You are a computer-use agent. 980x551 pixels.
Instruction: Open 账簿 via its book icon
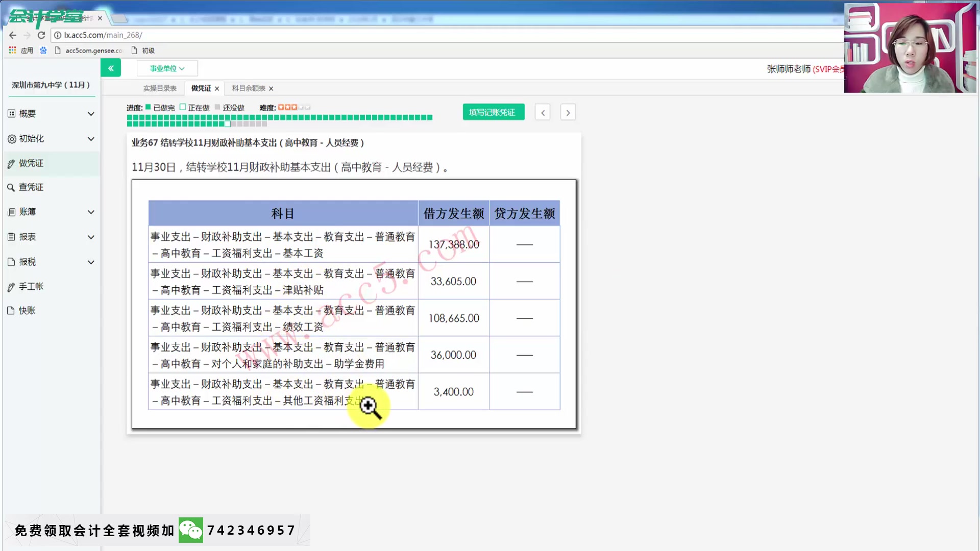11,212
